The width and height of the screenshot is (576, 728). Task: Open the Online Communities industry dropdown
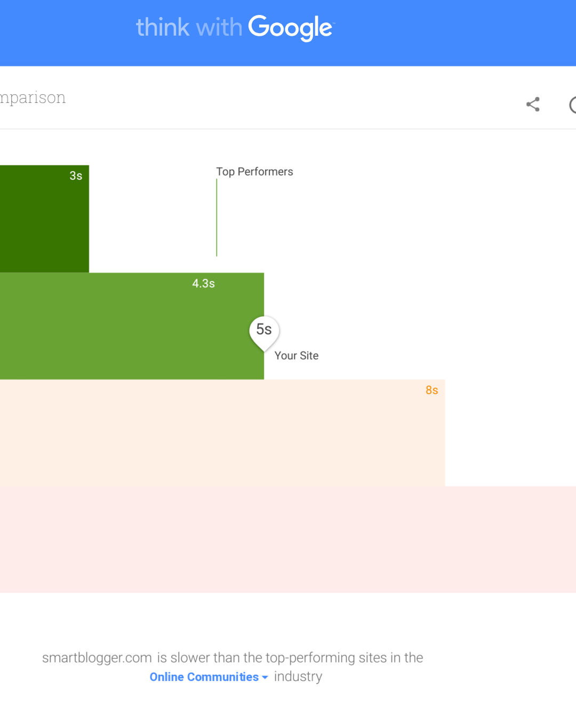tap(204, 677)
